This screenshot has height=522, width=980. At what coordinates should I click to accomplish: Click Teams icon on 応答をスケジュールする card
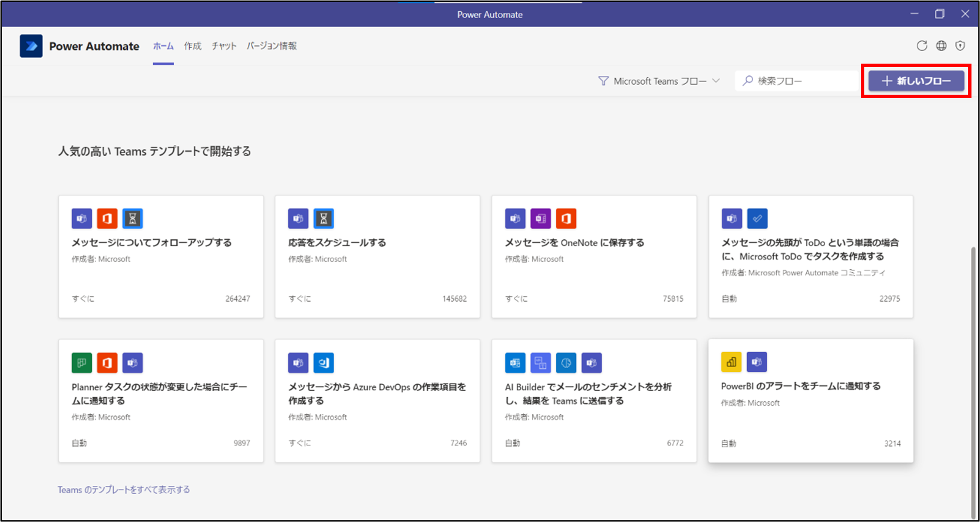298,218
